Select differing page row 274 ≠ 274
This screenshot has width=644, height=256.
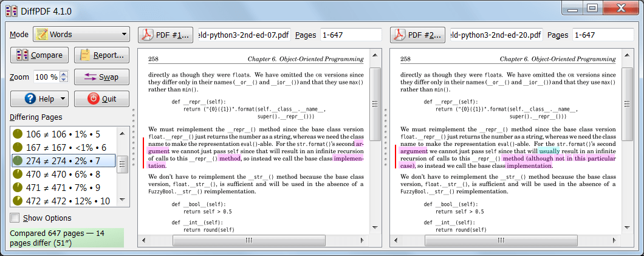point(64,161)
